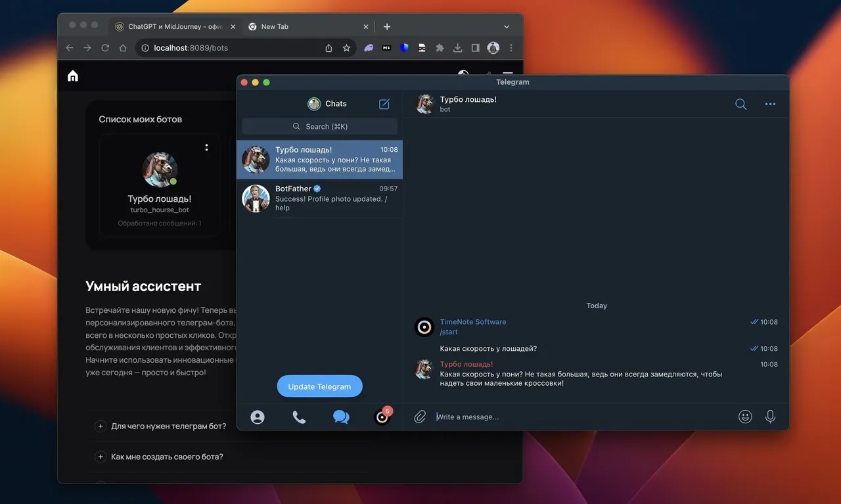
Task: Click the /start command link
Action: tap(449, 332)
